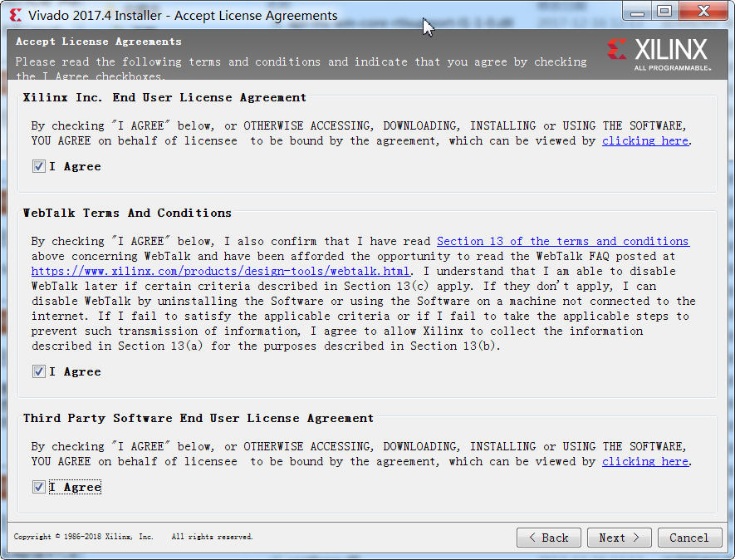The image size is (735, 560).
Task: Cancel the Vivado installation
Action: pyautogui.click(x=689, y=538)
